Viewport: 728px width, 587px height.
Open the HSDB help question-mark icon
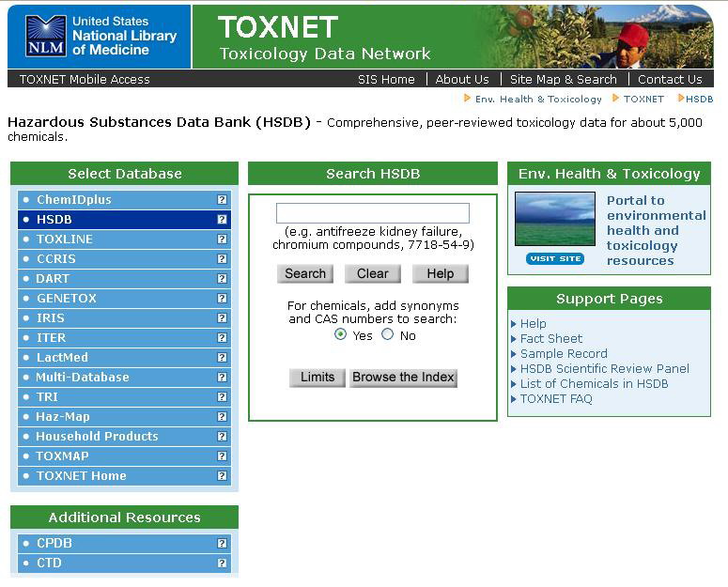pos(222,220)
